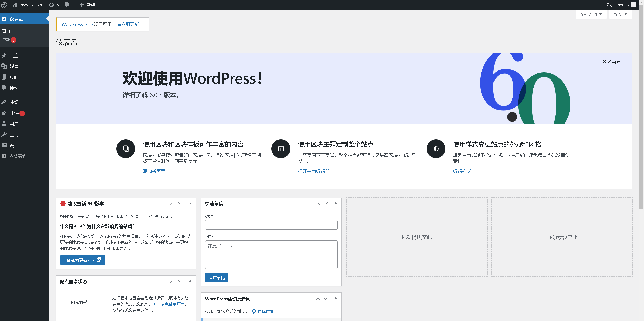The image size is (644, 321).
Task: Open the 工具 tools menu
Action: [x=14, y=135]
